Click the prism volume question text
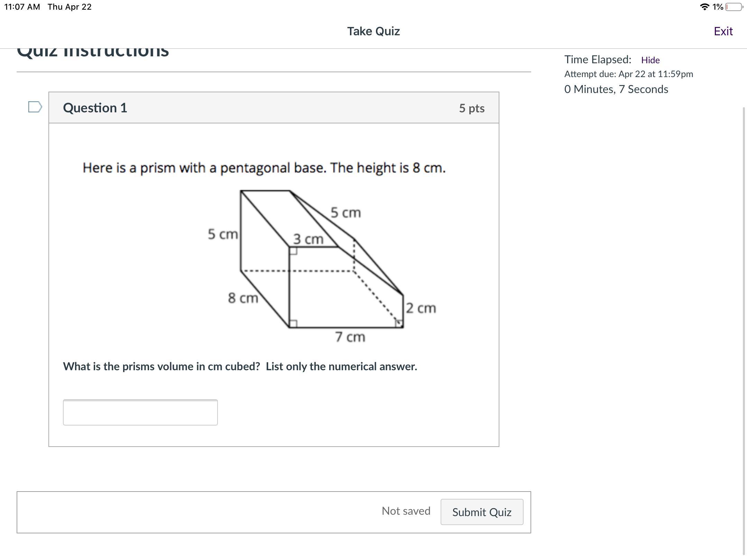The height and width of the screenshot is (560, 747). click(240, 366)
